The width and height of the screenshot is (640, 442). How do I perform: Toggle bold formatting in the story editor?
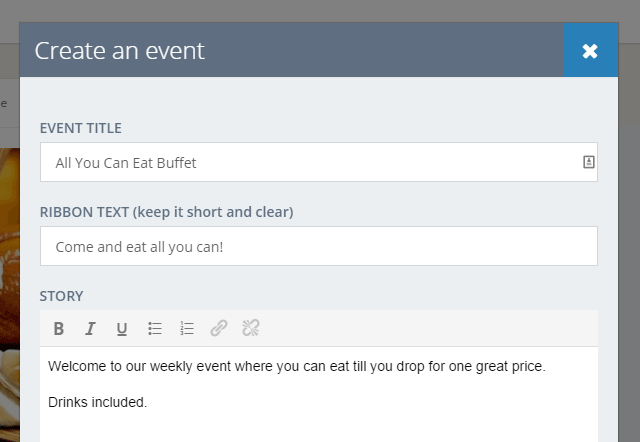(59, 328)
